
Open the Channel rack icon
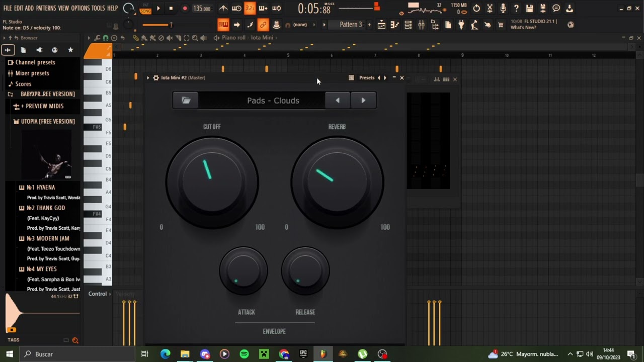(408, 25)
